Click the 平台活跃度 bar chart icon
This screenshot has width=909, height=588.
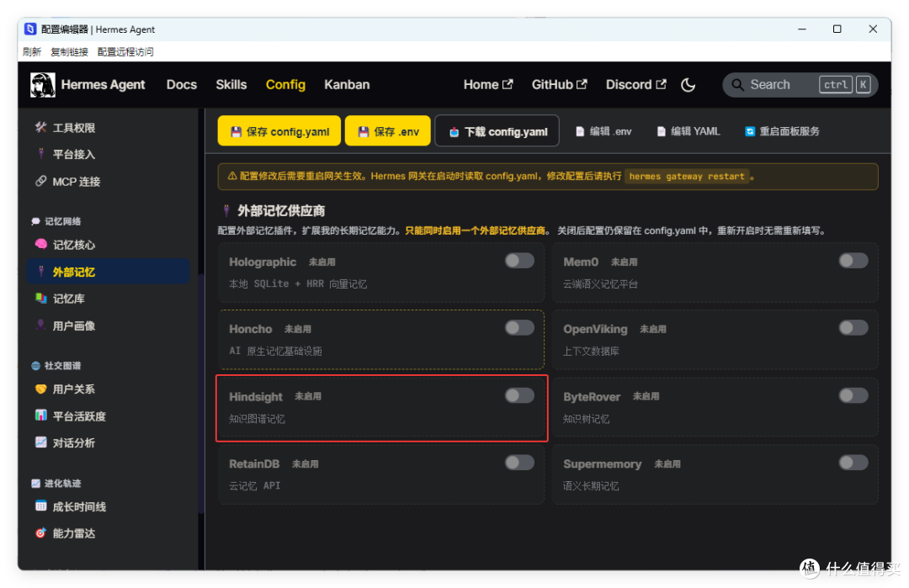pos(40,416)
